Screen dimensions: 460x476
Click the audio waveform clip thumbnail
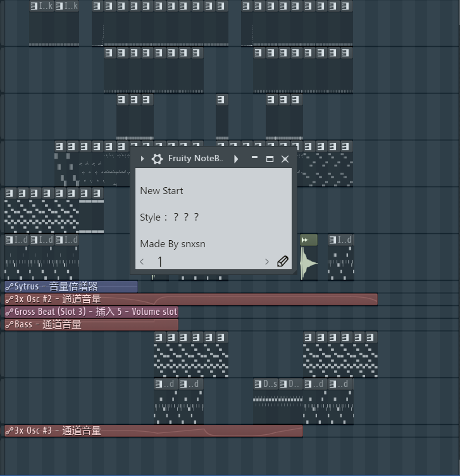click(308, 264)
